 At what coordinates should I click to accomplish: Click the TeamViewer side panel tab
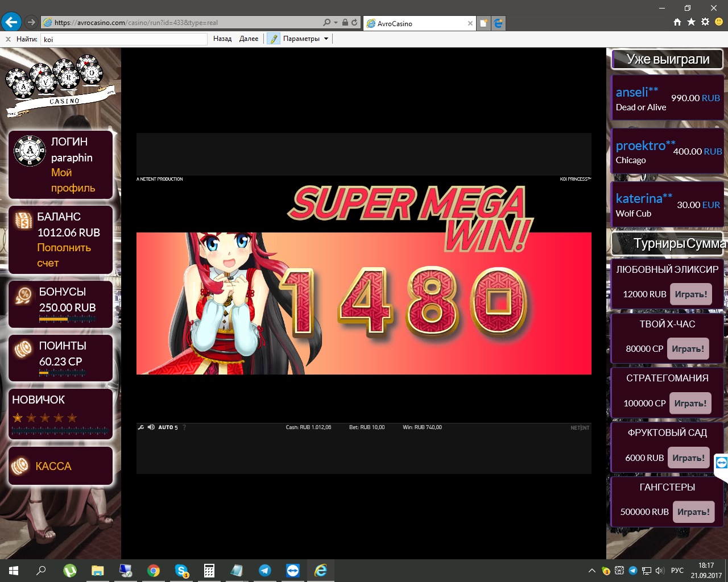tap(722, 463)
